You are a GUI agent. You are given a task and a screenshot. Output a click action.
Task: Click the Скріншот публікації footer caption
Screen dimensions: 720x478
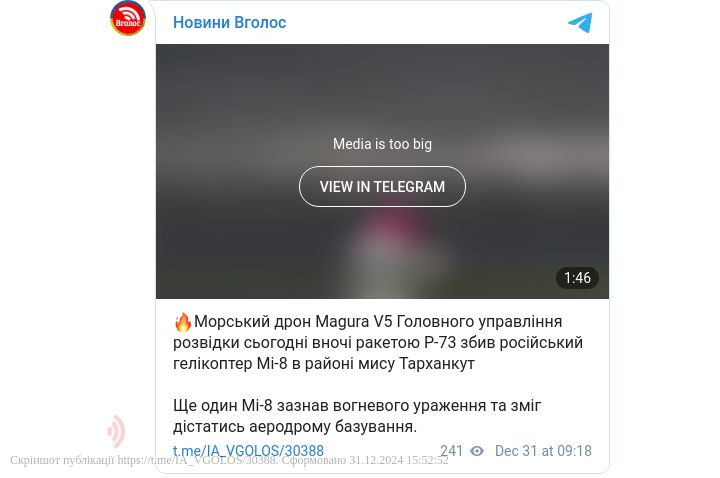click(62, 460)
